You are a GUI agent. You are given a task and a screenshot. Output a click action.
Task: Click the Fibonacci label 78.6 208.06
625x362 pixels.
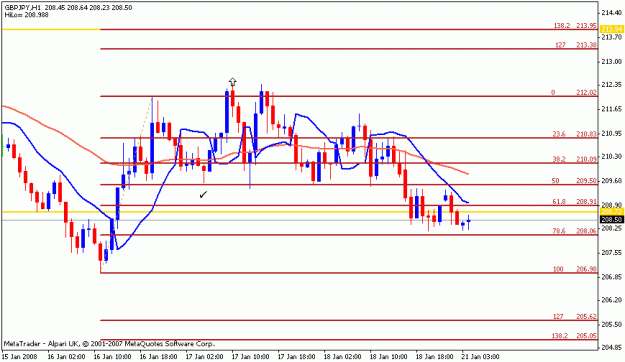575,231
